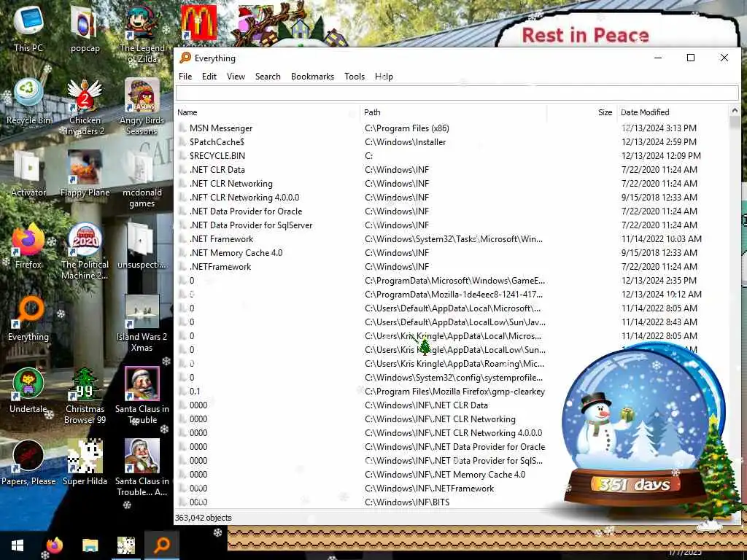Launch Flappy Plane shortcut

[x=85, y=174]
